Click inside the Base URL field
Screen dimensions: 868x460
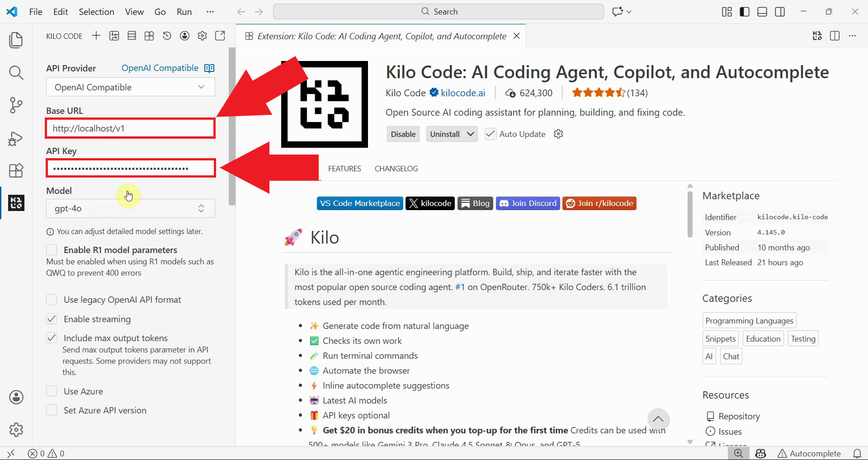click(130, 128)
